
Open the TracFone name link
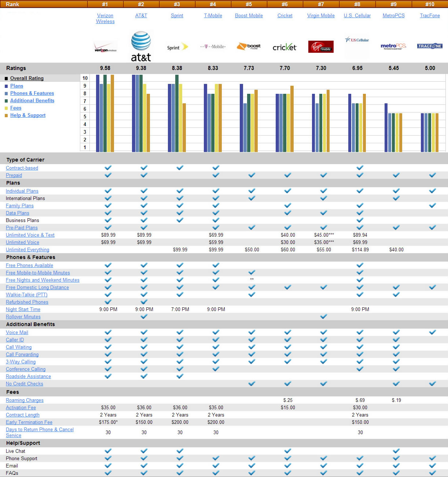pyautogui.click(x=430, y=16)
